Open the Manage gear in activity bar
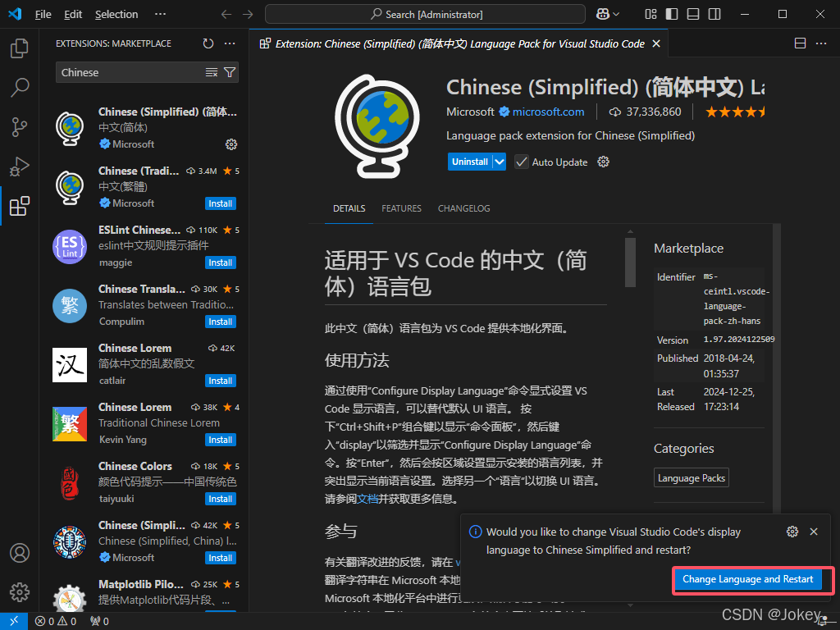Viewport: 840px width, 630px height. (20, 592)
